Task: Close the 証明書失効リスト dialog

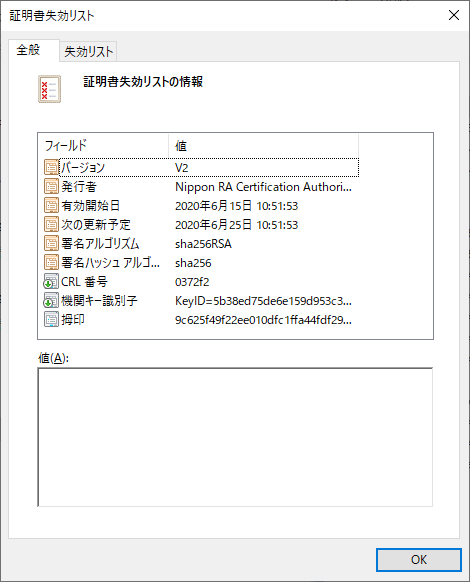Action: pyautogui.click(x=454, y=15)
